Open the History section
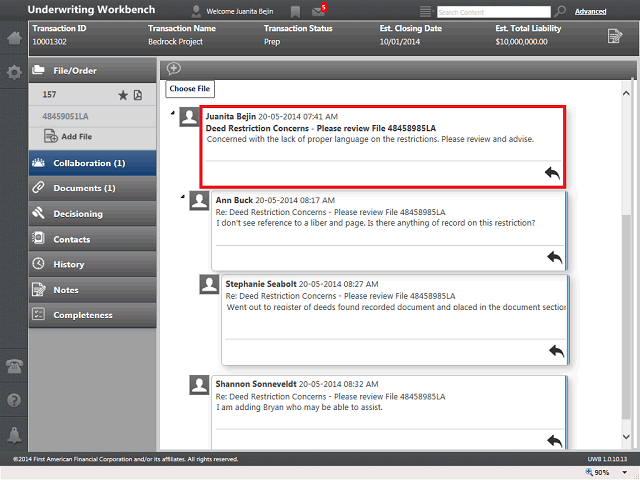 point(93,264)
